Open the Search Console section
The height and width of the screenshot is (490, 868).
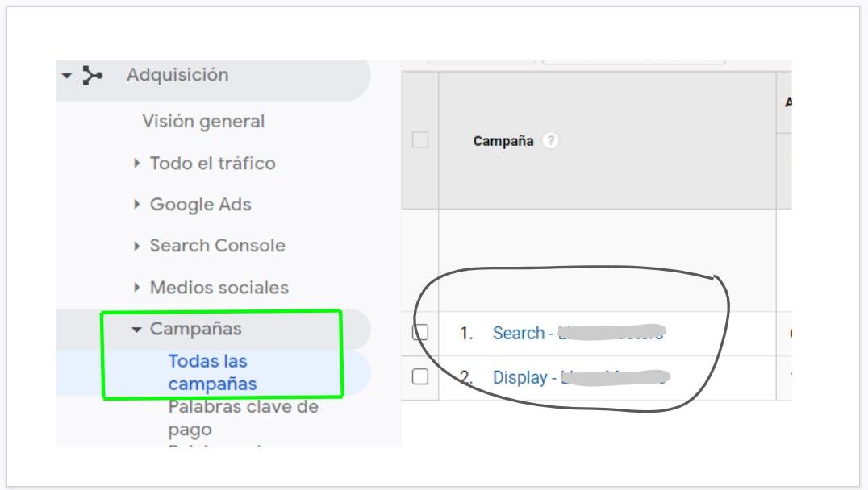216,245
